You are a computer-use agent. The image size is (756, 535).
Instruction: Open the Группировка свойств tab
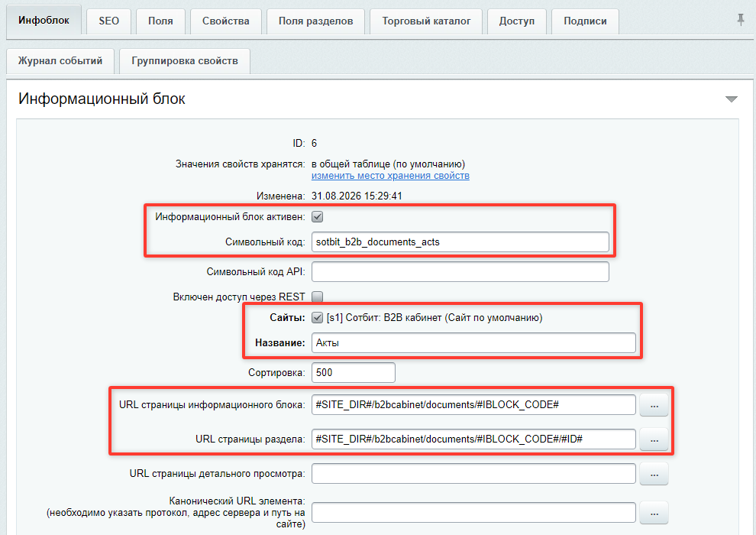tap(185, 61)
